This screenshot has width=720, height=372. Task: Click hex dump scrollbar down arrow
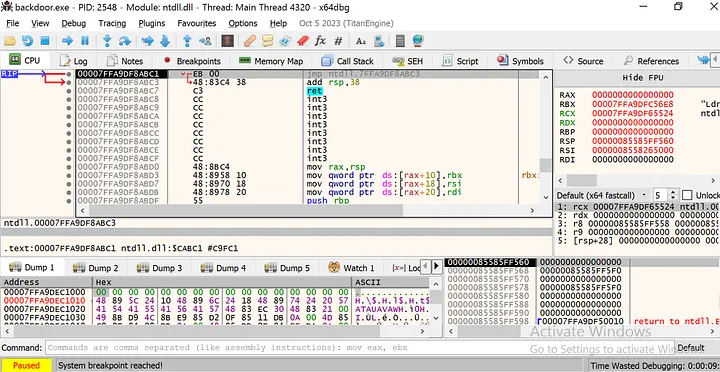tap(436, 317)
